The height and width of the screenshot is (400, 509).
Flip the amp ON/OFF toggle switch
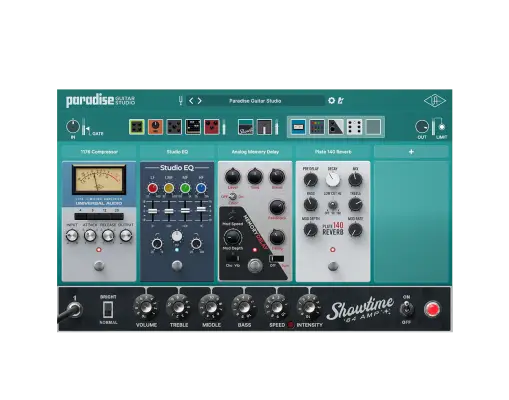(406, 309)
